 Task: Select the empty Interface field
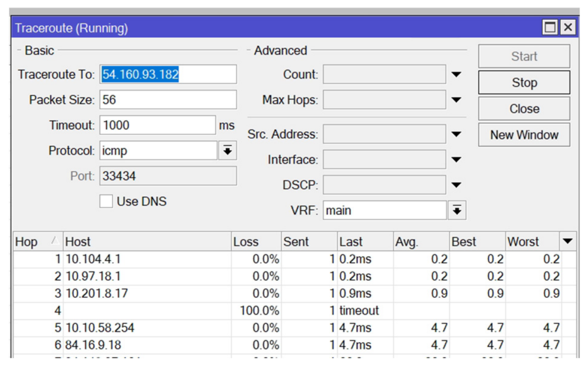click(385, 159)
